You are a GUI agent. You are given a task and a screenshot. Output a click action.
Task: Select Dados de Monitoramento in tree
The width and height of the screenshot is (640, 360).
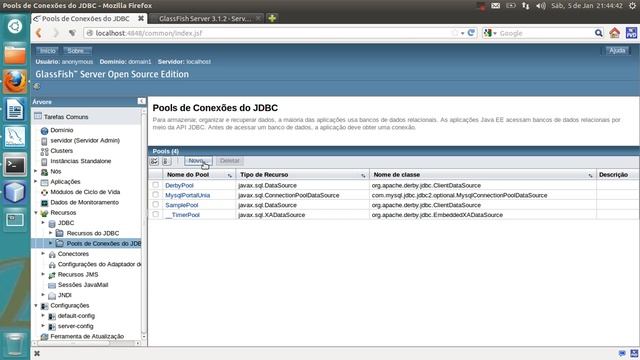[84, 202]
